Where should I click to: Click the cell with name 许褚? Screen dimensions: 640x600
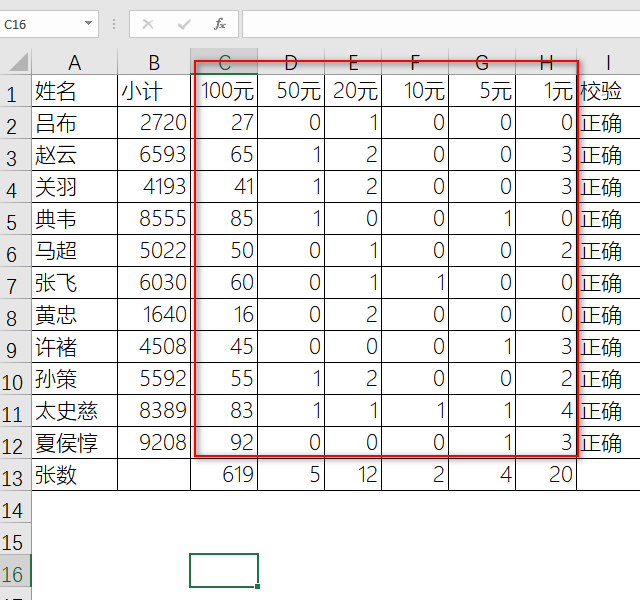tap(74, 347)
